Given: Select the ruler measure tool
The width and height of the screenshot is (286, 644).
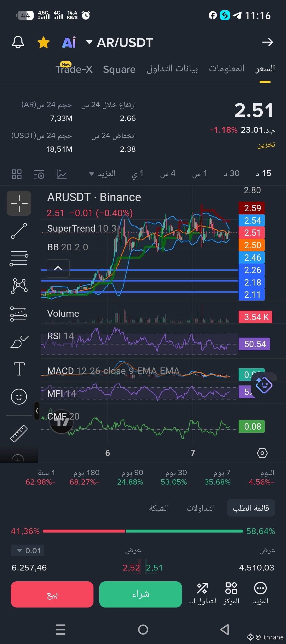Looking at the screenshot, I should point(19,434).
